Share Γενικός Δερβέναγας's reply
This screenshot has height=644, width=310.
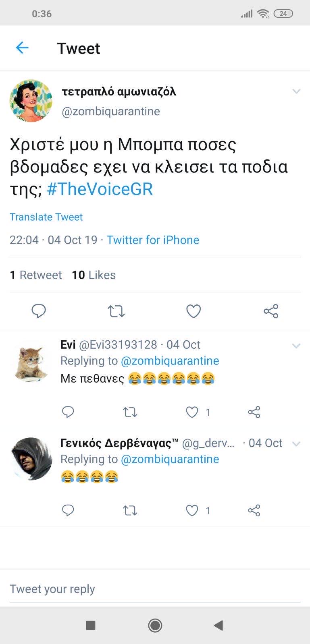coord(254,511)
